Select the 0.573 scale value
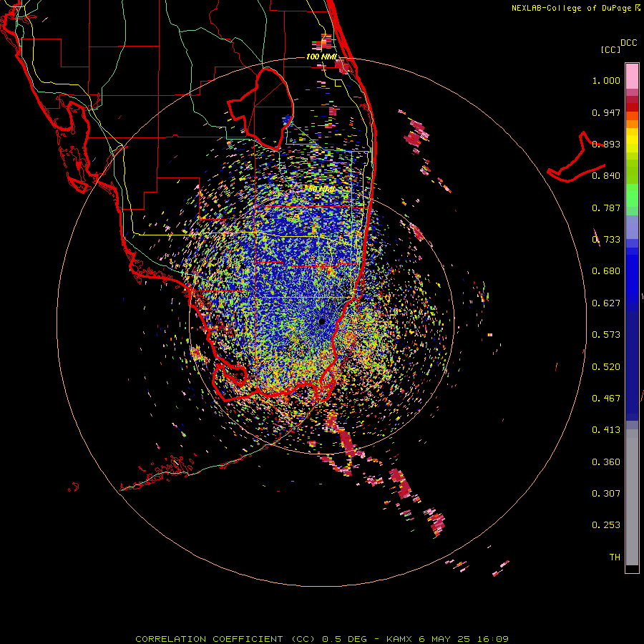Viewport: 644px width, 644px height. pyautogui.click(x=606, y=335)
